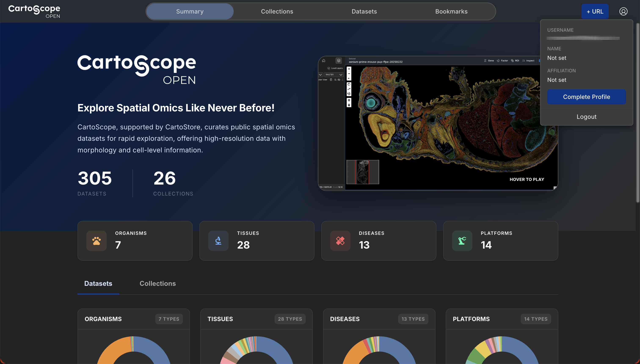640x364 pixels.
Task: Collapse the chevron left of RASTER dropdown
Action: pyautogui.click(x=320, y=74)
